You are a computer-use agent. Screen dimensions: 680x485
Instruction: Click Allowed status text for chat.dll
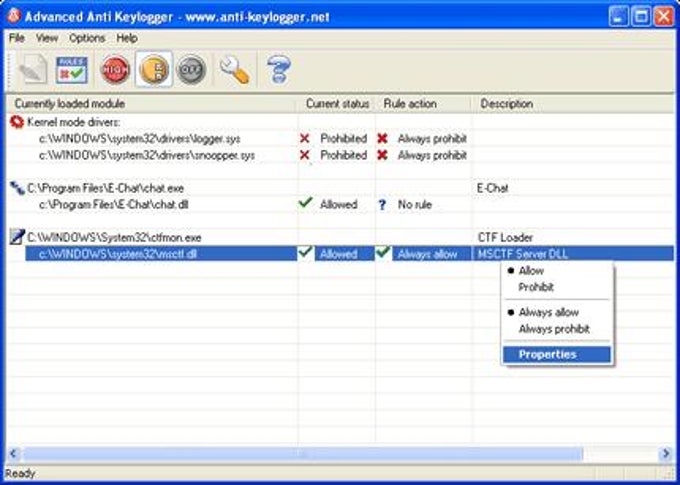tap(338, 205)
